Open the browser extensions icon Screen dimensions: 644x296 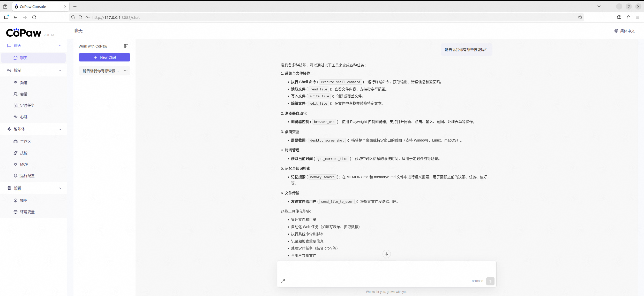coord(628,17)
